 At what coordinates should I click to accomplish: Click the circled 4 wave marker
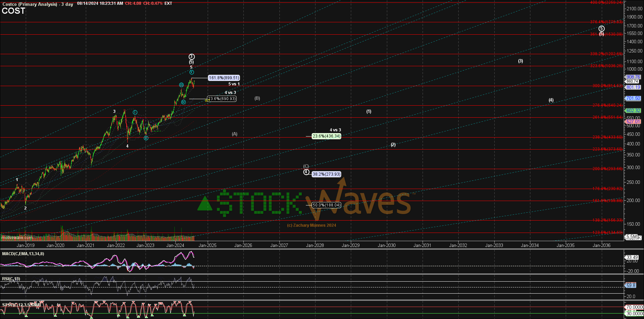point(306,172)
